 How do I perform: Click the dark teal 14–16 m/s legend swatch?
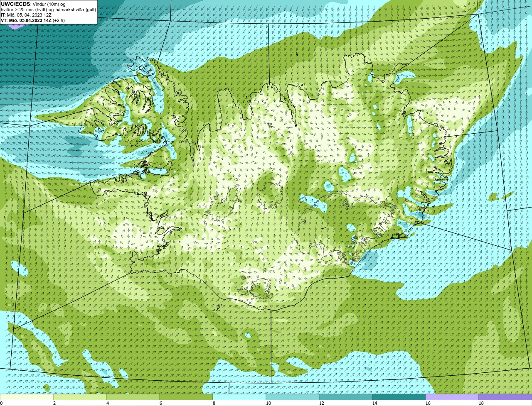pos(399,397)
